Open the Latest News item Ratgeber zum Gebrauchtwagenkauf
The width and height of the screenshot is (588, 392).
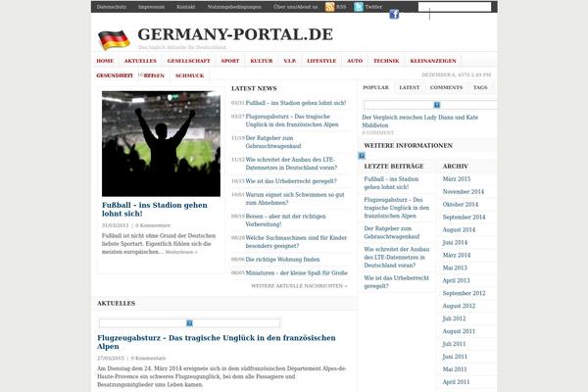coord(273,142)
